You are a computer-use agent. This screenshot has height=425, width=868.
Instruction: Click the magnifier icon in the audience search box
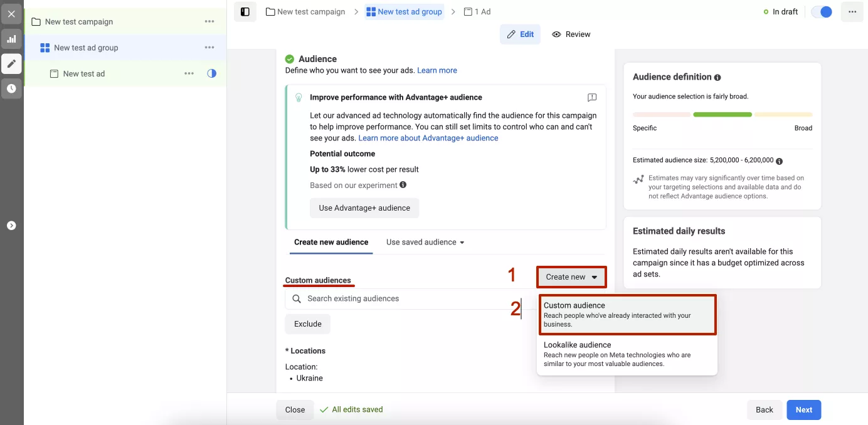coord(297,299)
